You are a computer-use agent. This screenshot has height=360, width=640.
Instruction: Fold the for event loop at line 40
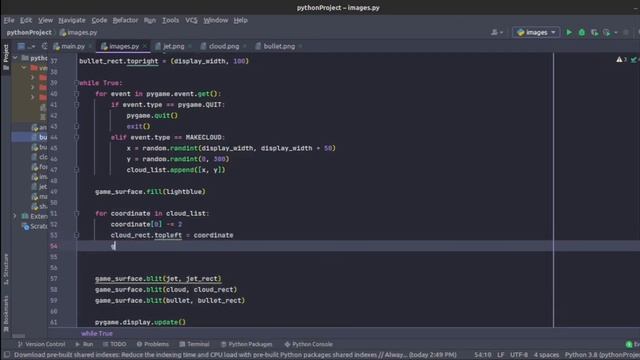coord(77,93)
